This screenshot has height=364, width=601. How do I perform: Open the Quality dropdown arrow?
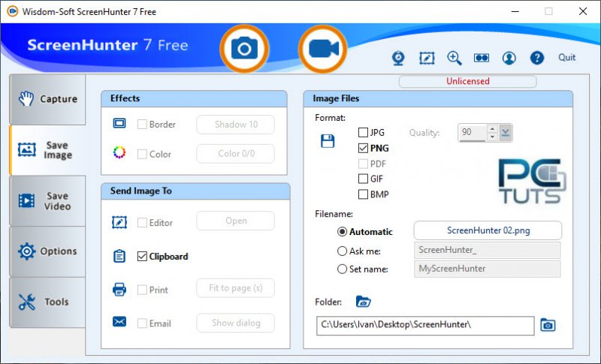pyautogui.click(x=505, y=133)
